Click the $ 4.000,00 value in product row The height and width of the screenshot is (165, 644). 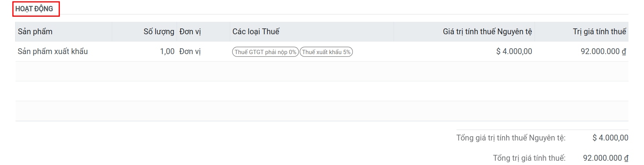[x=514, y=51]
